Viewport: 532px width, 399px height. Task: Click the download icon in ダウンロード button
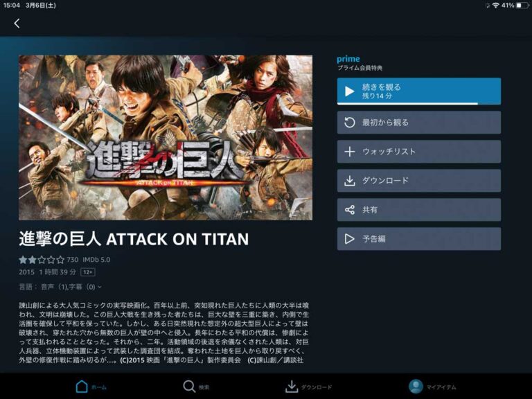[349, 181]
